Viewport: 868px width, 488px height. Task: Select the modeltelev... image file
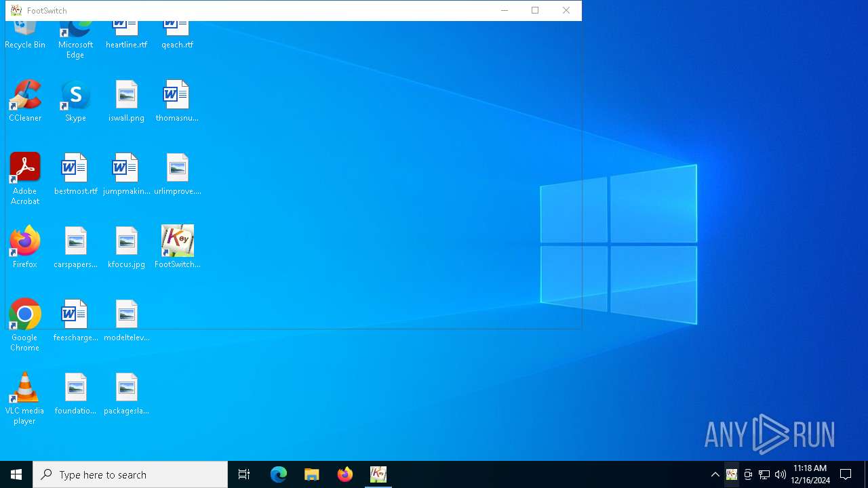[x=126, y=321]
